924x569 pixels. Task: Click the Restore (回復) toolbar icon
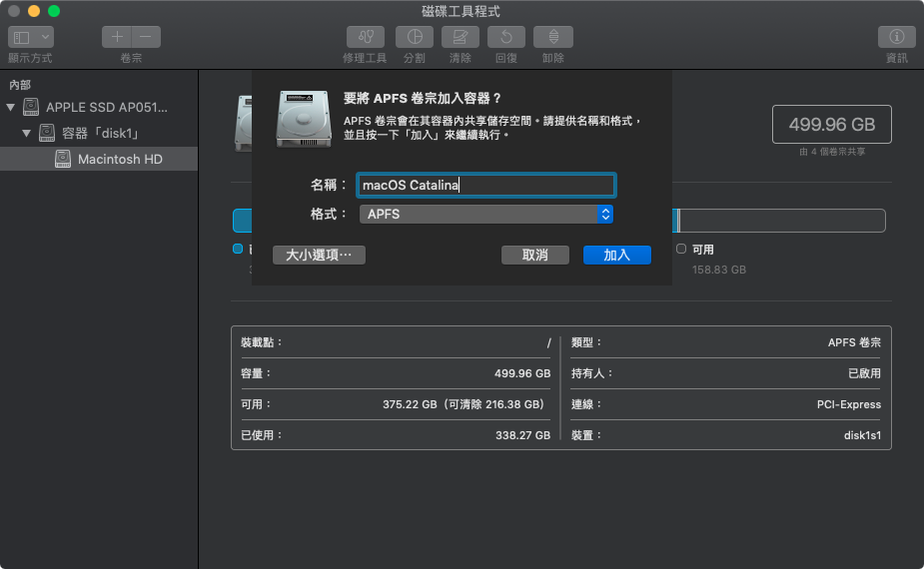point(506,37)
